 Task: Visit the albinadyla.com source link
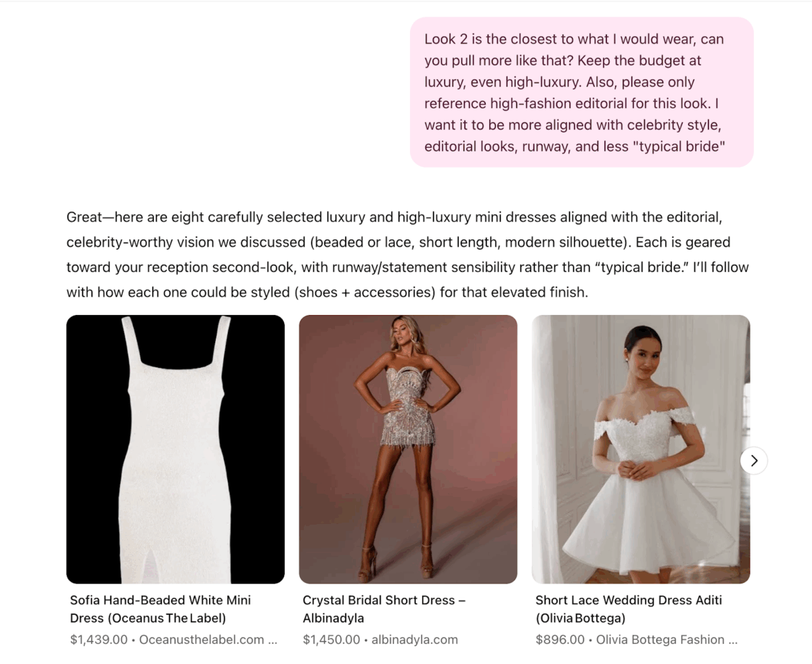[x=415, y=640]
